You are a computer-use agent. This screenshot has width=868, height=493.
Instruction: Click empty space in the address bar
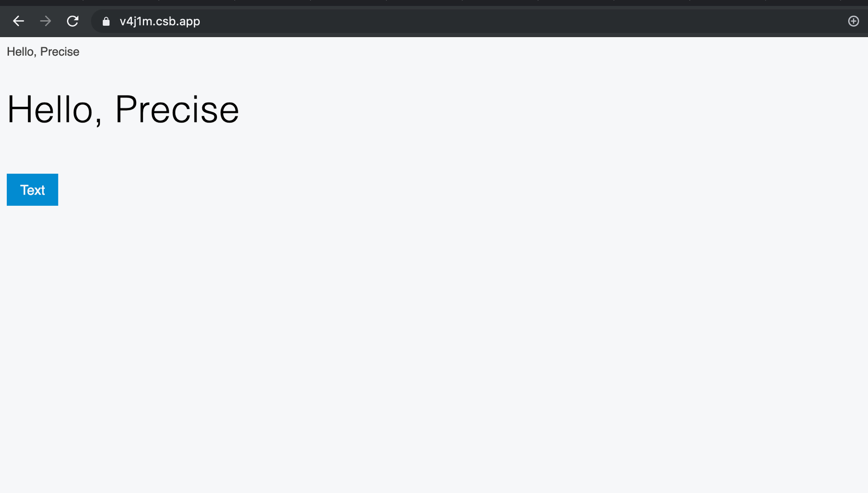pos(497,21)
